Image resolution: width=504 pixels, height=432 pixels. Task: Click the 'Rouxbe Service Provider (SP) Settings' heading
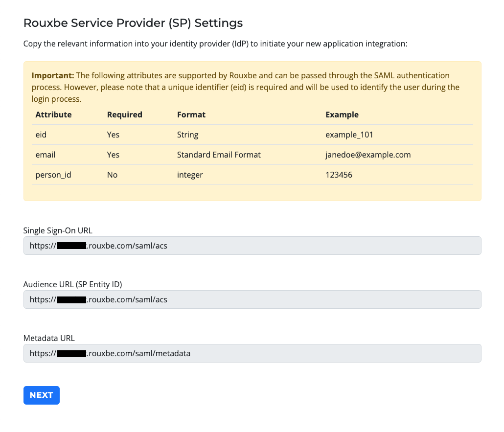point(133,23)
